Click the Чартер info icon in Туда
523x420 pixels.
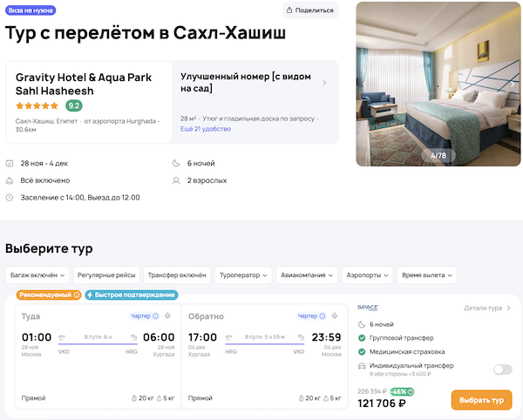click(154, 316)
